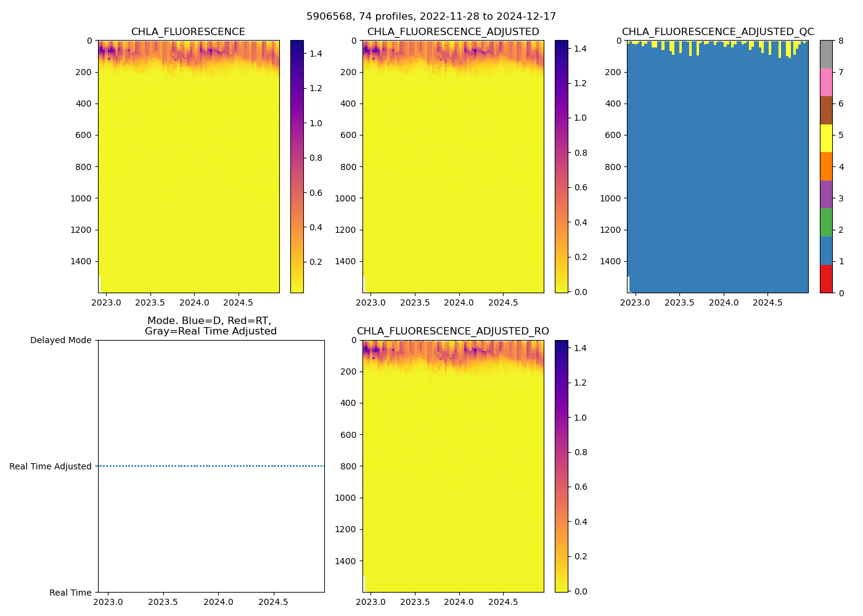Image resolution: width=863 pixels, height=616 pixels.
Task: Select the CHLA_FLUORESCENCE_ADJUSTED plot title
Action: tap(453, 32)
